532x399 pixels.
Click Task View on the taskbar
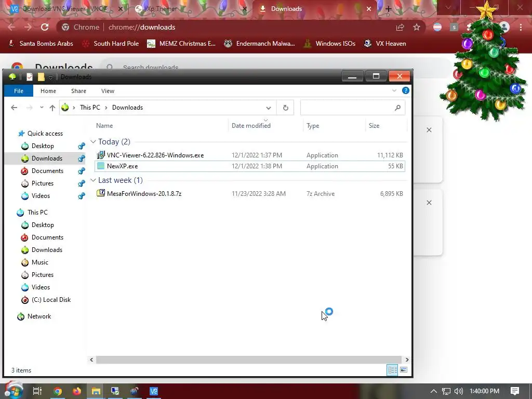coord(37,391)
